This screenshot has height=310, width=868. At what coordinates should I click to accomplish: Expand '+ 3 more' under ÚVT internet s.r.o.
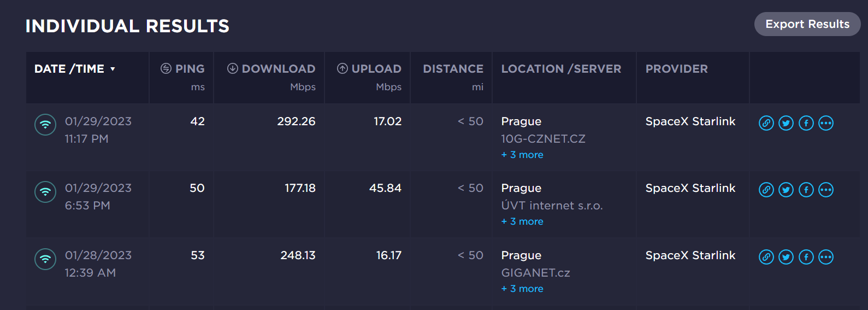click(522, 221)
